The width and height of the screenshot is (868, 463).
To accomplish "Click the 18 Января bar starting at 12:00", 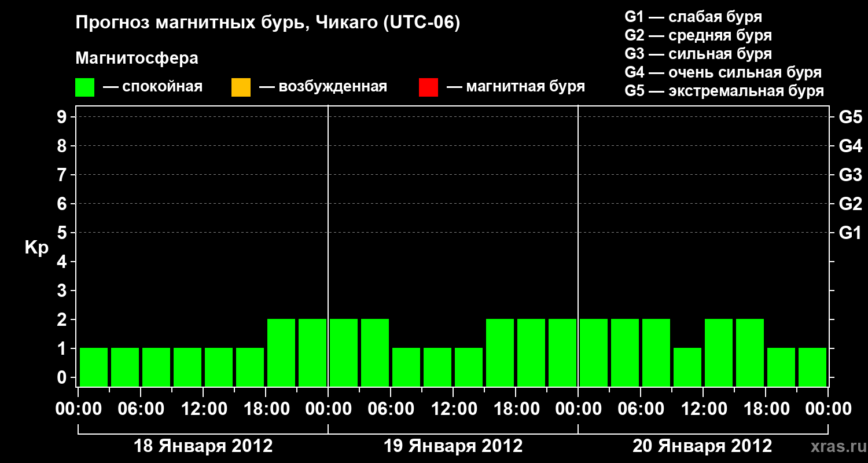I will 219,367.
